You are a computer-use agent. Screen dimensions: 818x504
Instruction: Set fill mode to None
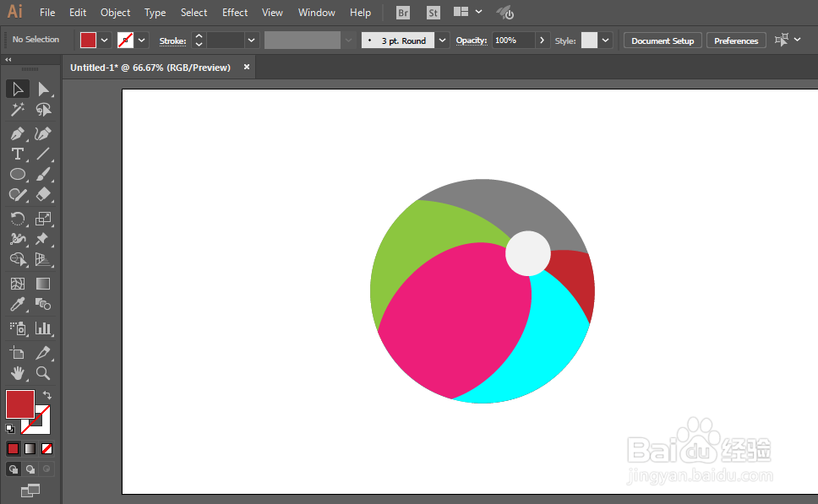click(47, 449)
